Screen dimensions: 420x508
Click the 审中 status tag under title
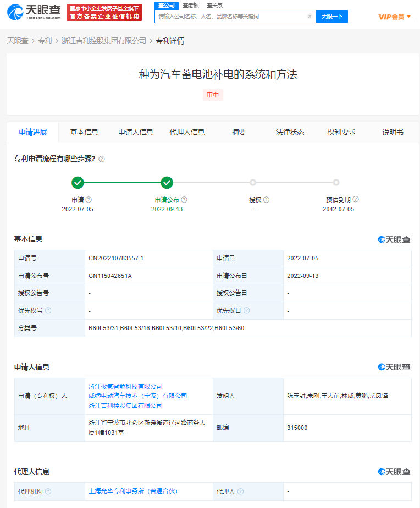(x=213, y=95)
